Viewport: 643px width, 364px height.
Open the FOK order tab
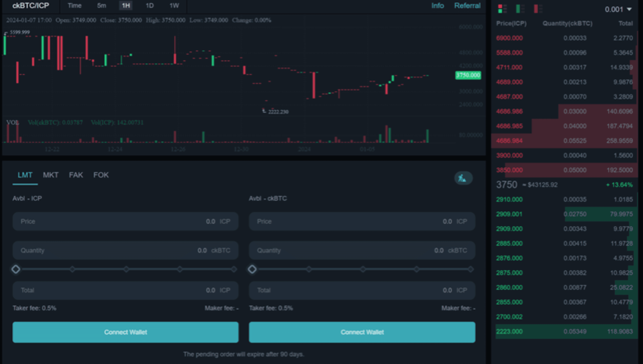pos(101,175)
